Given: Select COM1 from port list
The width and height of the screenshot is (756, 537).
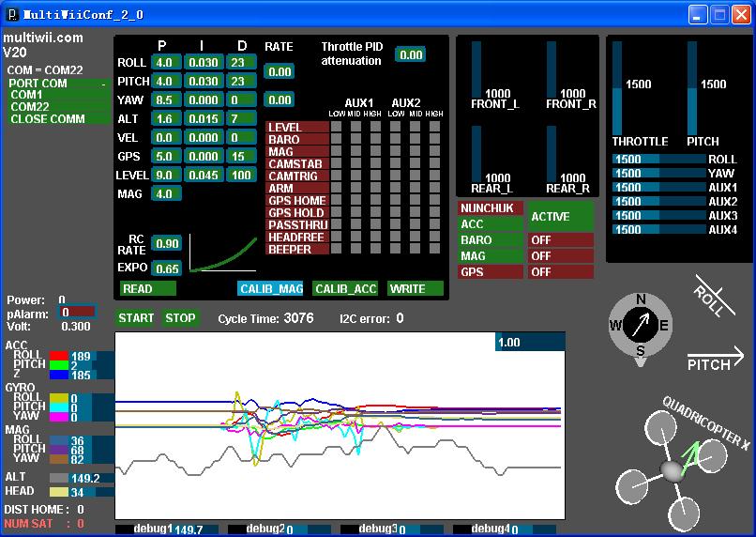Looking at the screenshot, I should 59,95.
